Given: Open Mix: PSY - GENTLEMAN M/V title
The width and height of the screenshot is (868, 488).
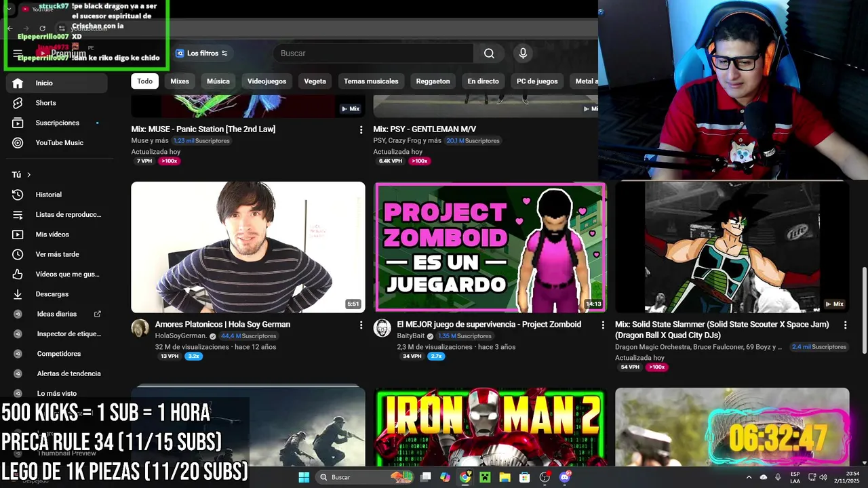Looking at the screenshot, I should click(x=425, y=129).
